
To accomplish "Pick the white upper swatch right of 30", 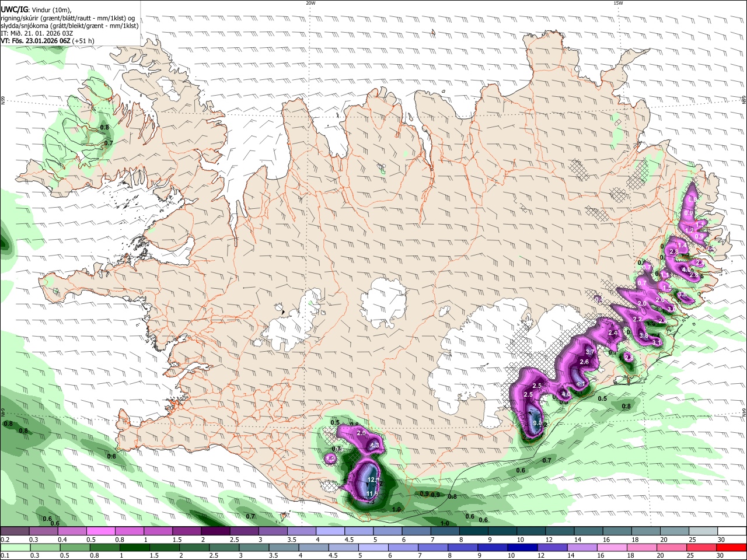I will pyautogui.click(x=731, y=531).
